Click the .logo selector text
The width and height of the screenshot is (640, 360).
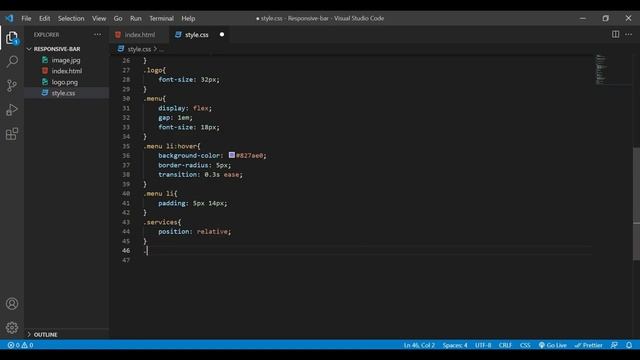(153, 70)
